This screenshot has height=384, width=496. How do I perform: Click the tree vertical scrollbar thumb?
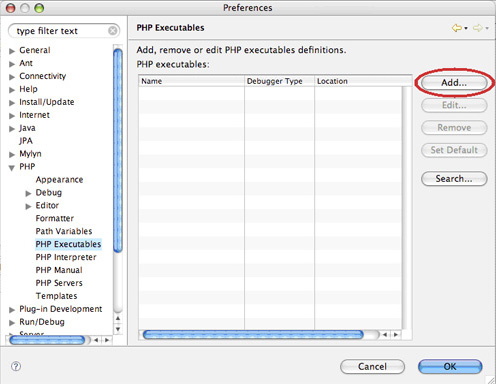(x=118, y=150)
